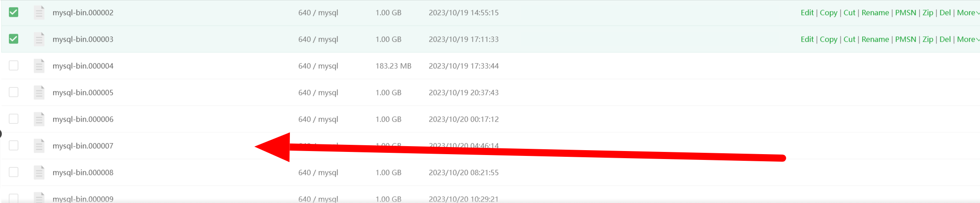Expand More menu for mysql-bin.000002

coord(968,12)
